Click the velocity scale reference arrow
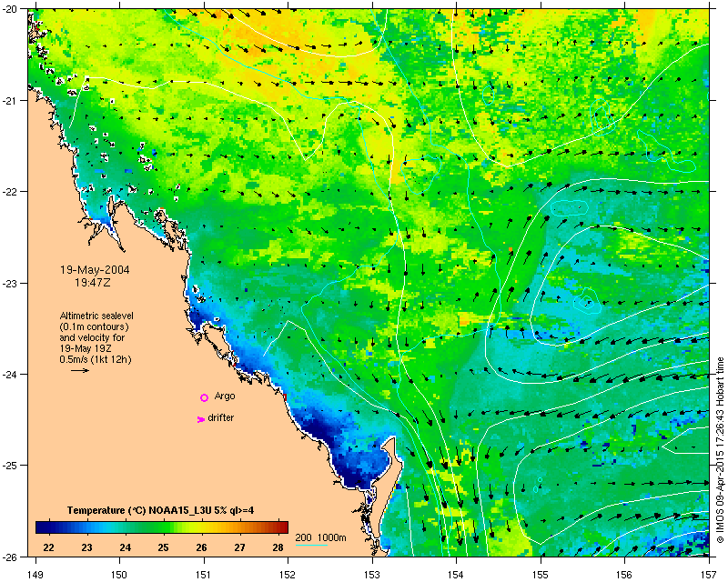The image size is (728, 582). coord(80,370)
